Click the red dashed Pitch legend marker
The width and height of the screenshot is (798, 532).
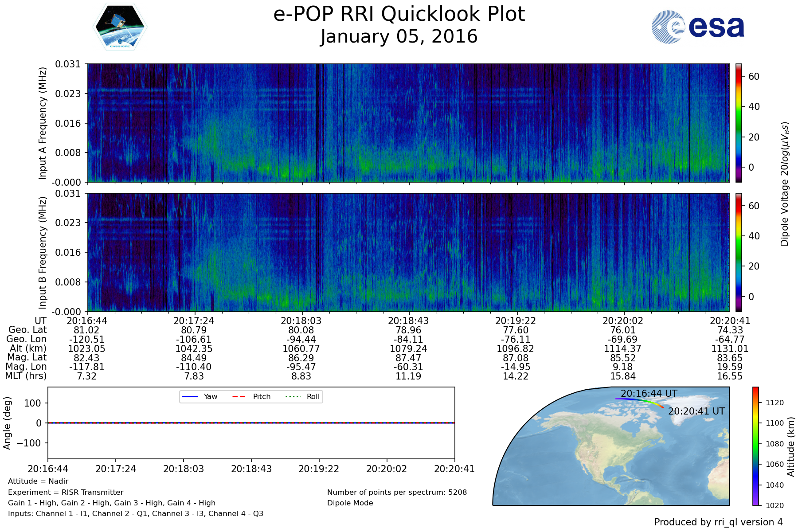239,396
